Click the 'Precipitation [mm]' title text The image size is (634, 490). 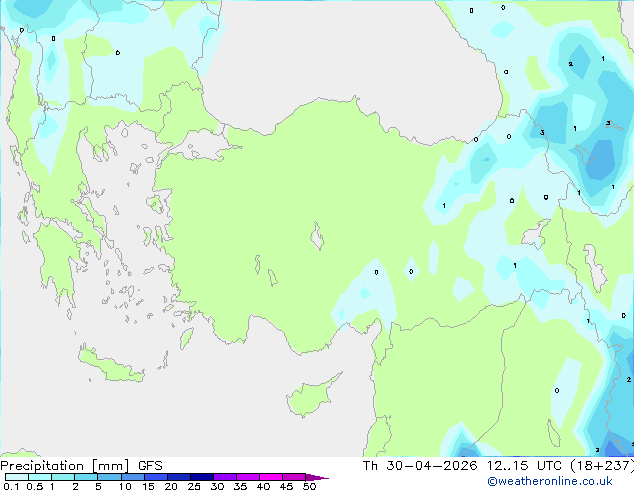[65, 466]
